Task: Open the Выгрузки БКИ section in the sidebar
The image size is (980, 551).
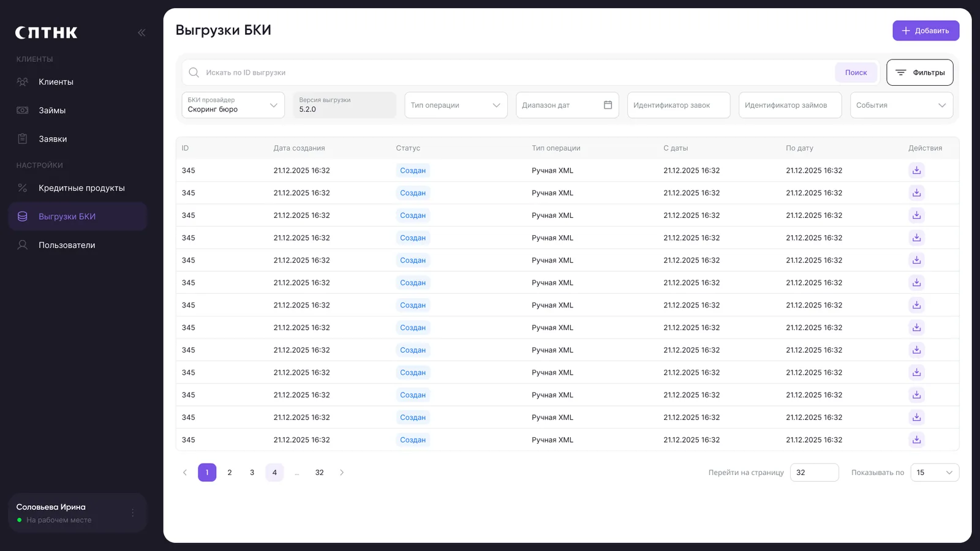Action: [78, 216]
